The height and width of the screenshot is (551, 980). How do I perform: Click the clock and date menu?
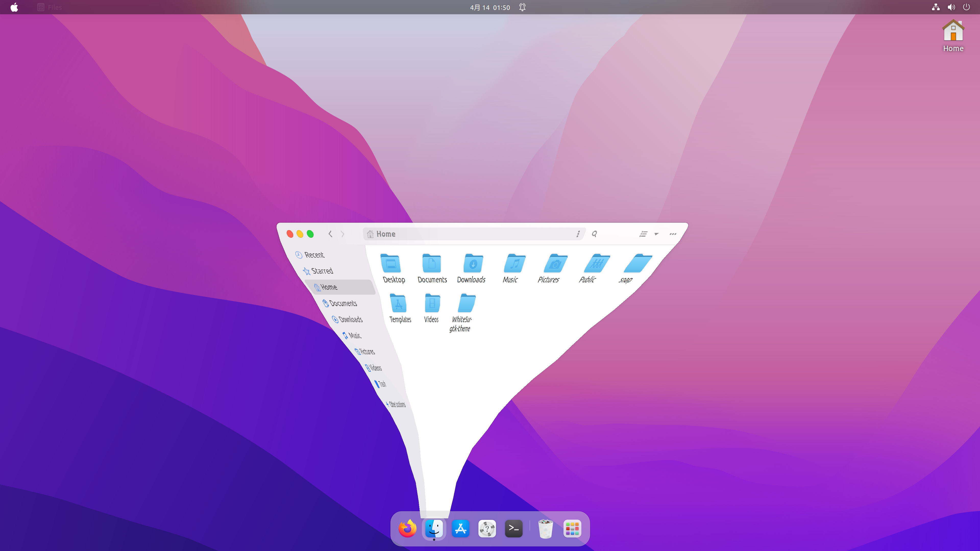[490, 7]
